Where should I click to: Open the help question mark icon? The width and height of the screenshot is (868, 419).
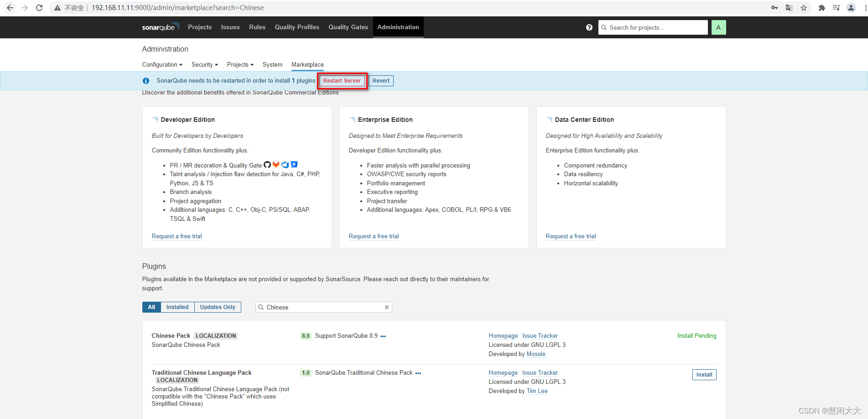pyautogui.click(x=589, y=27)
